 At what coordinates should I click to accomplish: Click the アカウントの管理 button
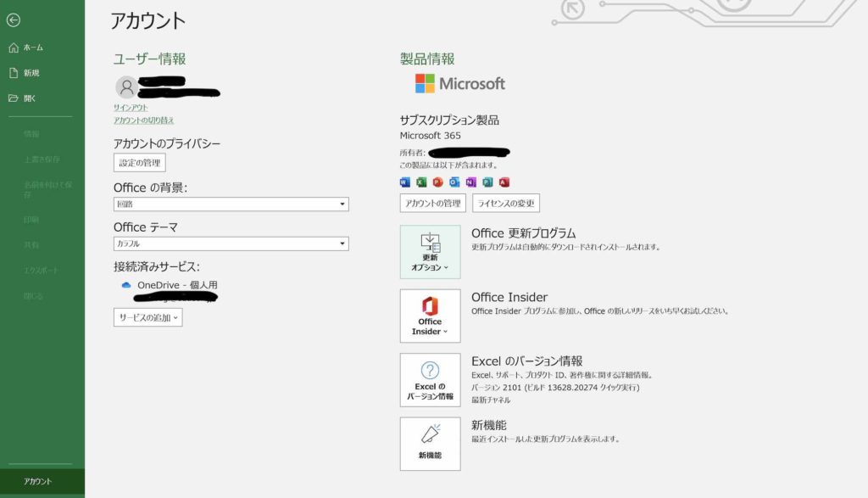tap(433, 204)
